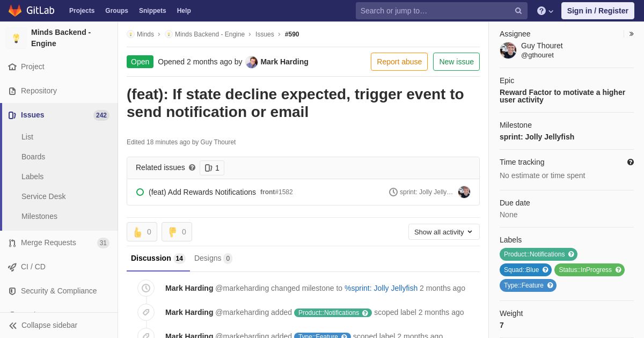Click Mark Harding's avatar in header

click(x=252, y=62)
